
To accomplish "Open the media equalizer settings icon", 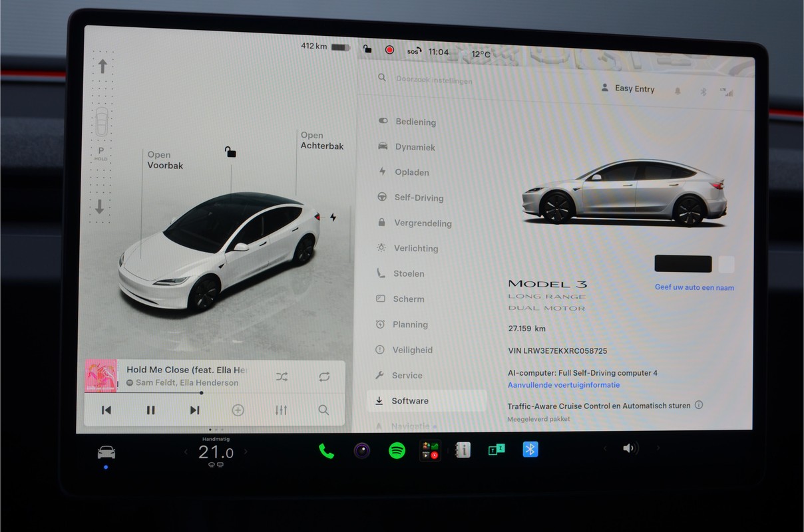I will pos(281,410).
